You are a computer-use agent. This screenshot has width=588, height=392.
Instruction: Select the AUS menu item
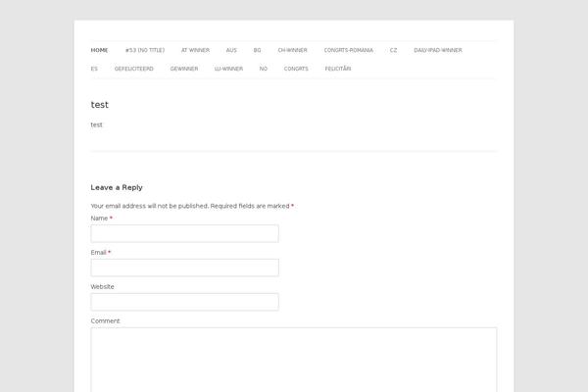[231, 50]
